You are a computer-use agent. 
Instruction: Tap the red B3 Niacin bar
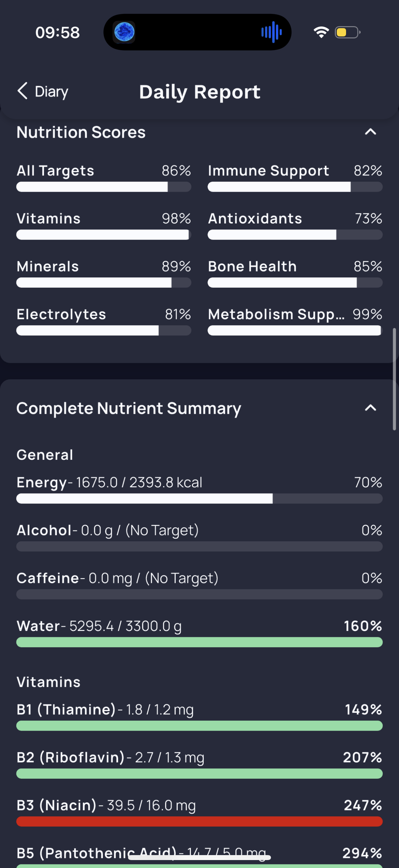[199, 822]
